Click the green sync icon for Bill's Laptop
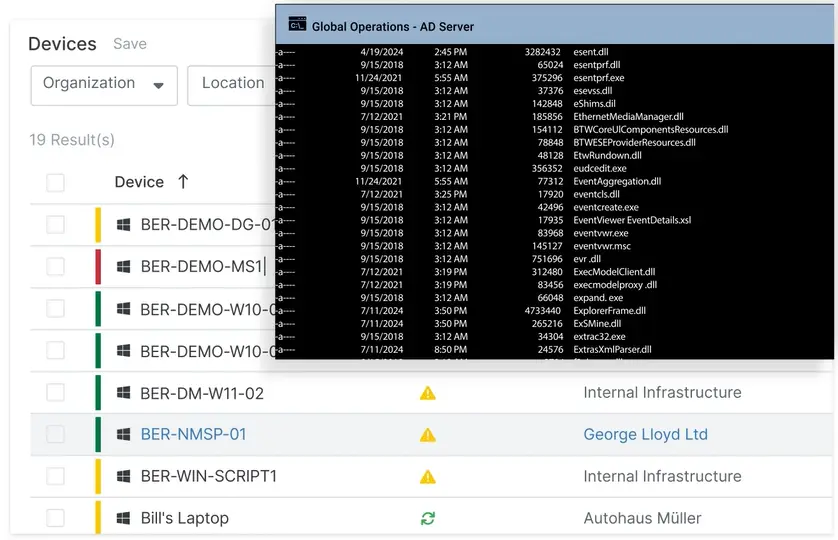Image resolution: width=838 pixels, height=540 pixels. click(428, 518)
